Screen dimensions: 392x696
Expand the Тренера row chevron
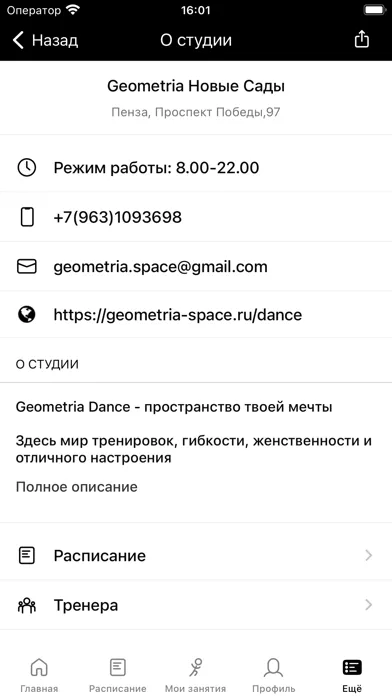pos(368,605)
